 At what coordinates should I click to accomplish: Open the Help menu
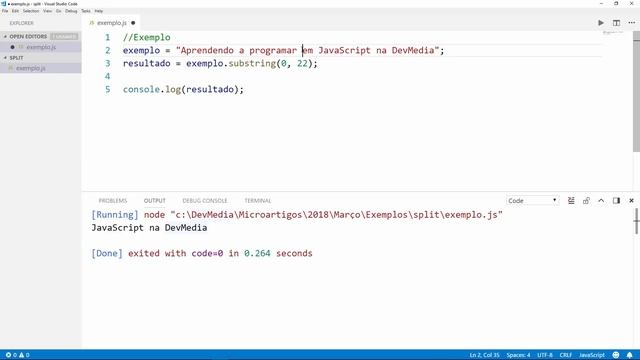pyautogui.click(x=99, y=11)
